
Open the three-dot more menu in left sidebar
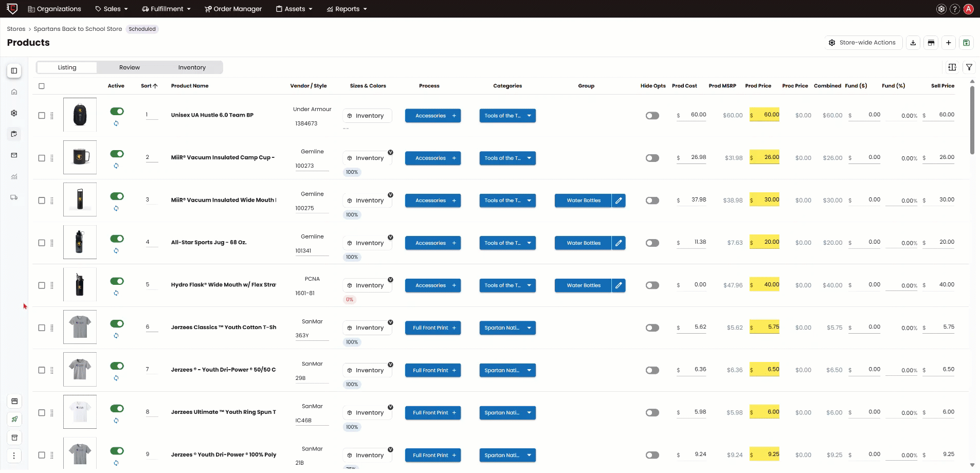(14, 456)
